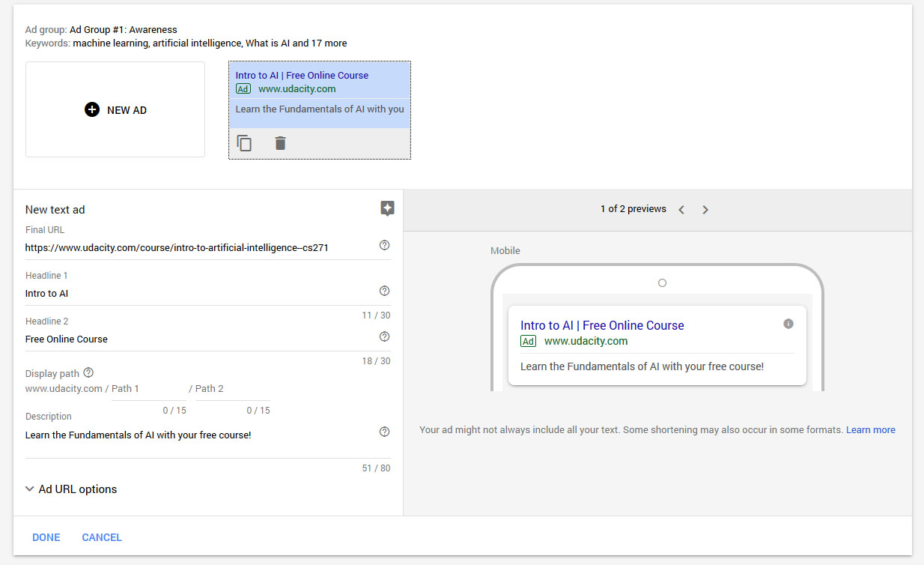Open help for Description field
This screenshot has height=565, width=924.
[385, 432]
